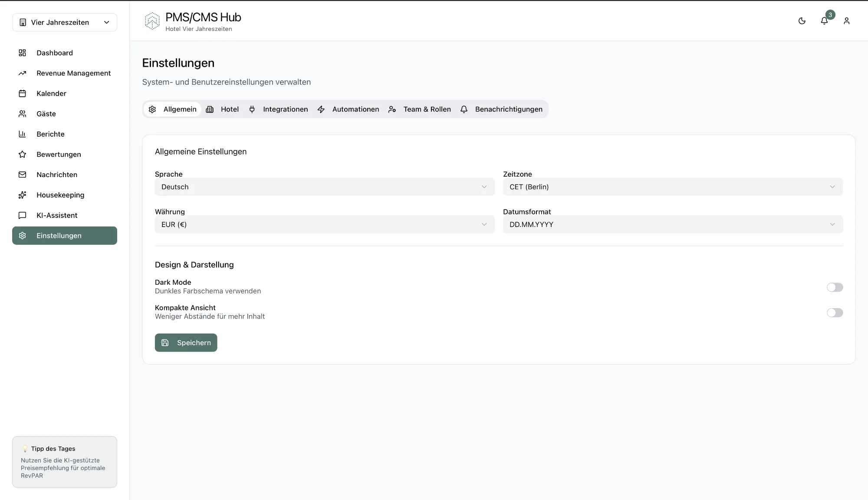
Task: Enable the Dark Mode switch
Action: click(x=834, y=287)
